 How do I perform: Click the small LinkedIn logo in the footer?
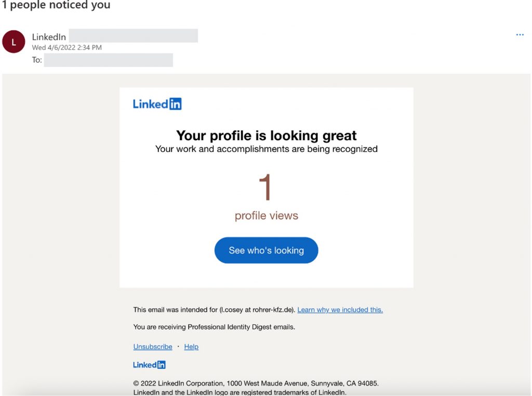tap(149, 365)
